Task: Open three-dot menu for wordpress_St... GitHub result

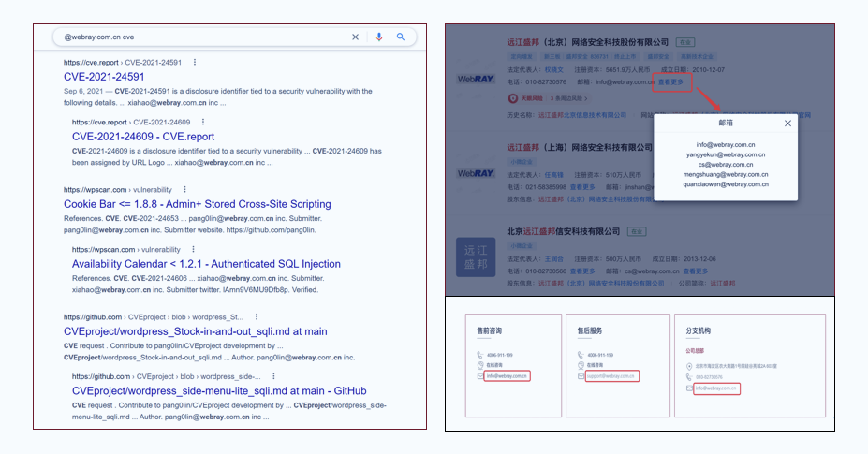Action: [x=257, y=316]
